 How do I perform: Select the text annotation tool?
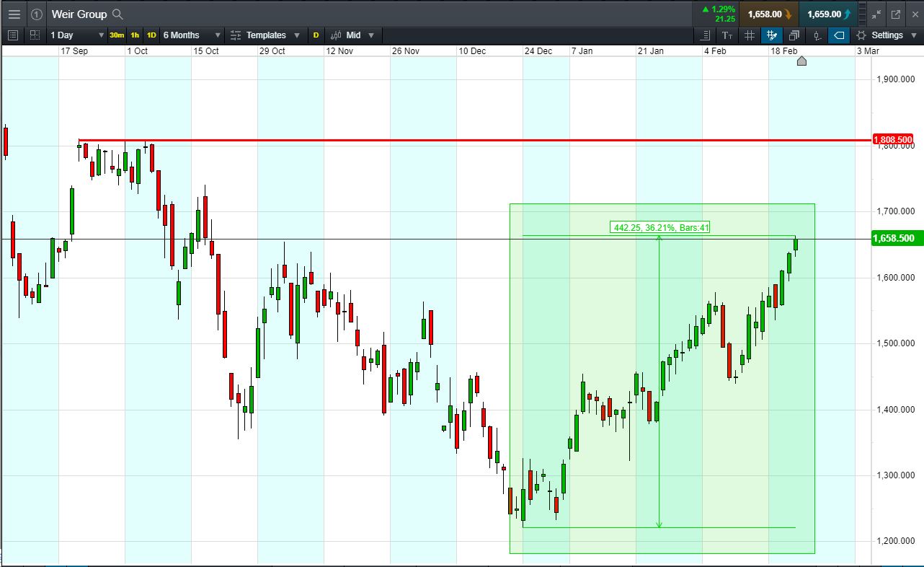tap(727, 35)
